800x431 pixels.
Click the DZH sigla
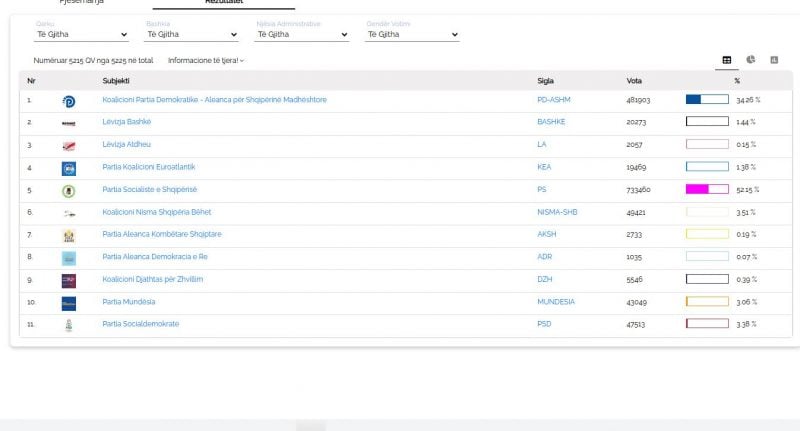coord(544,279)
